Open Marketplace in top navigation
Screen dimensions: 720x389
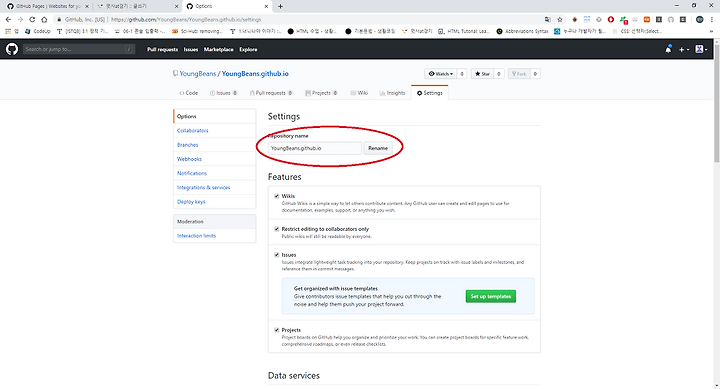coord(219,49)
